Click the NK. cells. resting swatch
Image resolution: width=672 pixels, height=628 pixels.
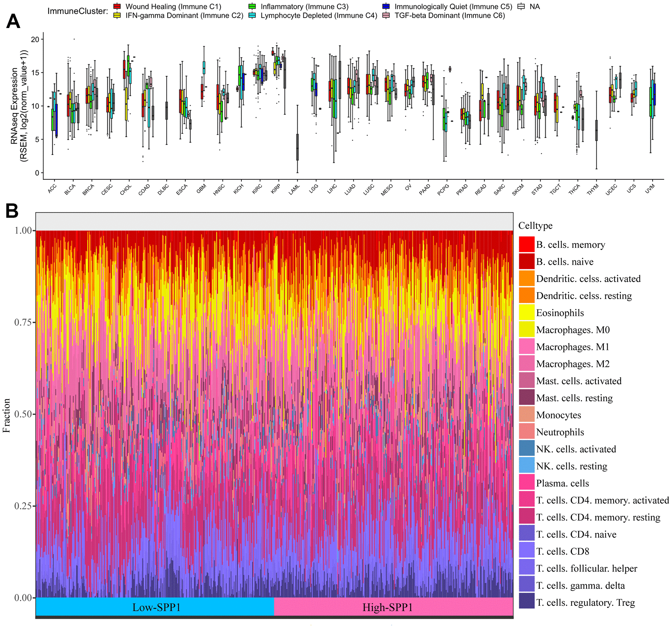526,466
